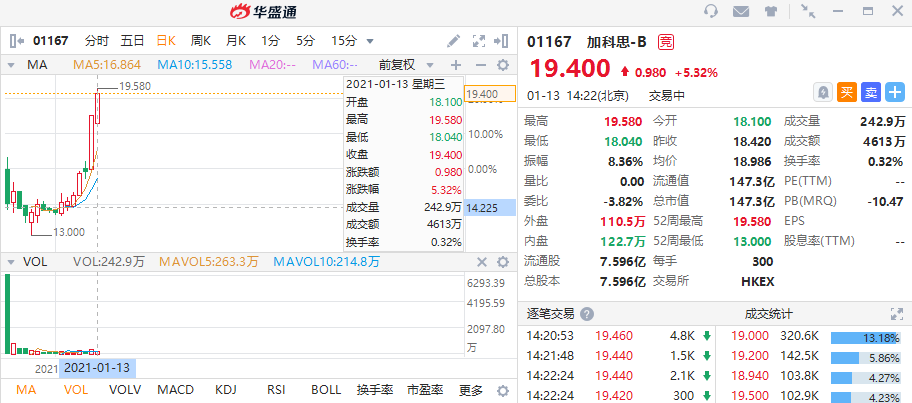
Task: Select the 5分 interval tab
Action: 305,41
